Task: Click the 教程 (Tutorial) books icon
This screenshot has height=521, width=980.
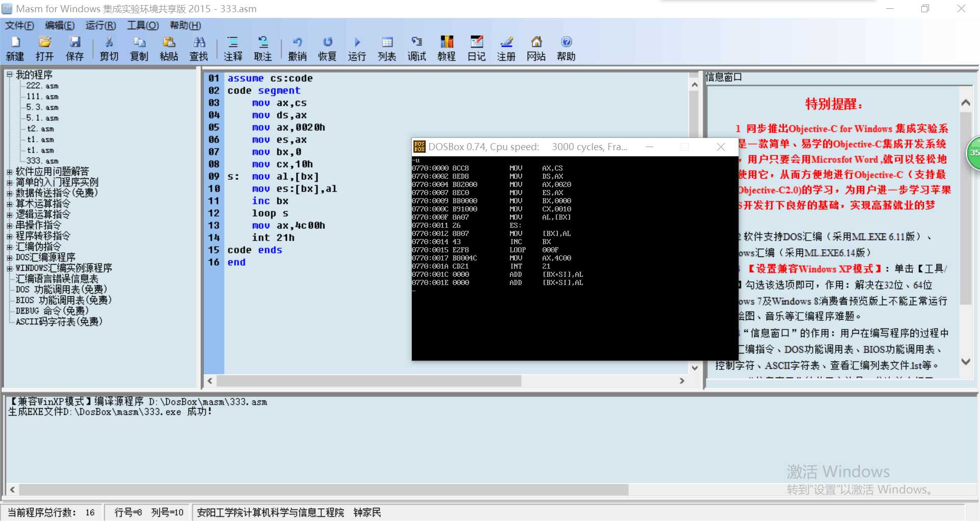Action: (x=447, y=42)
